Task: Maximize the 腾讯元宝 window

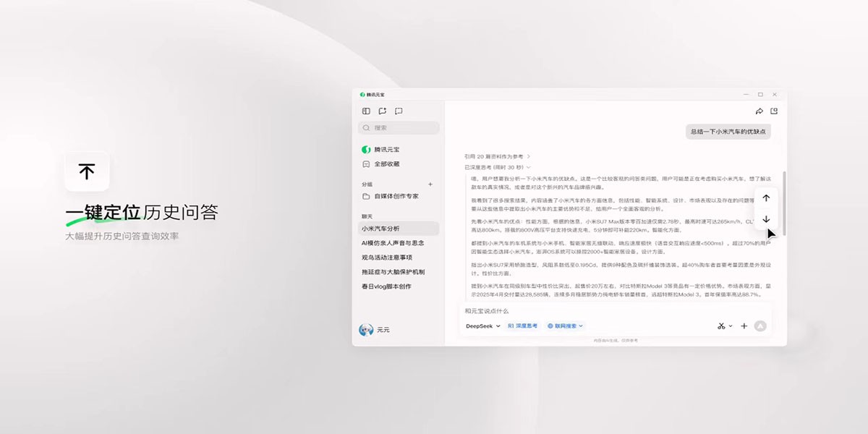Action: (760, 95)
